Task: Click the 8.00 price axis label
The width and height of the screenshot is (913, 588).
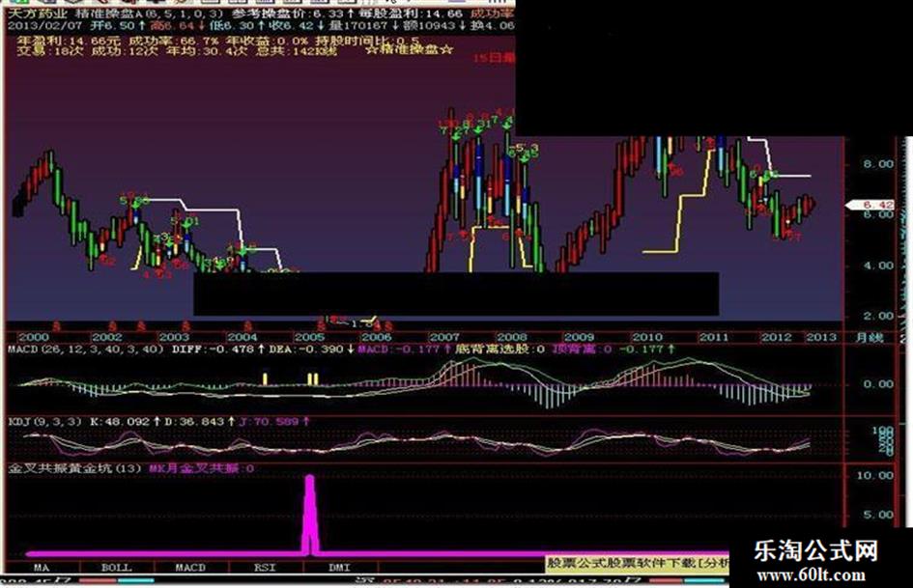Action: tap(878, 164)
